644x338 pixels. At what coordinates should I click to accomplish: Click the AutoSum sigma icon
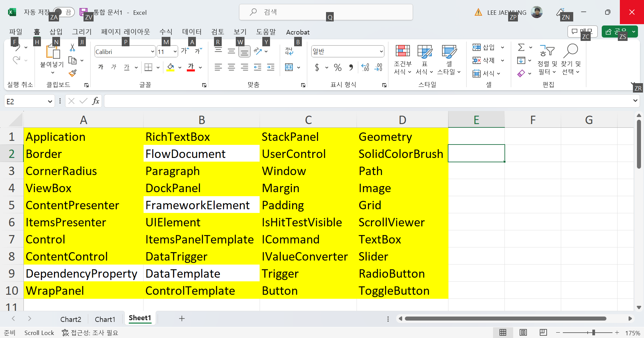[x=521, y=47]
